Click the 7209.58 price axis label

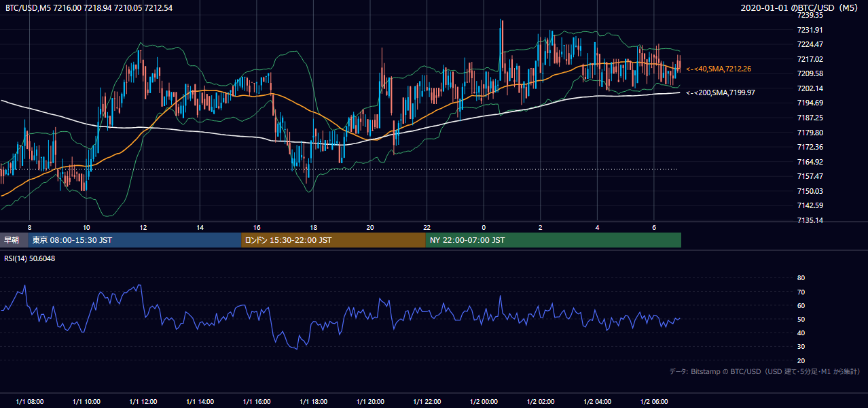pos(810,73)
